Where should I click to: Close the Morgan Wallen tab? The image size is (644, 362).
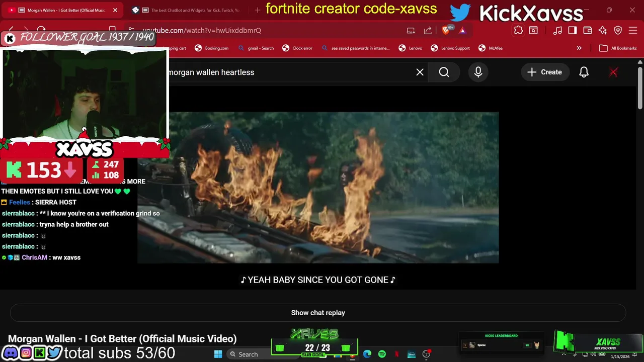click(x=115, y=10)
